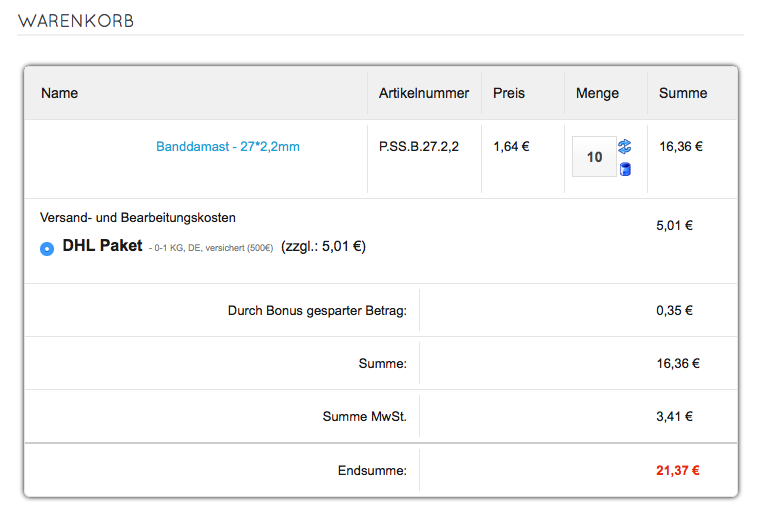The image size is (766, 517).
Task: Click the unit price 1,64 €
Action: [x=511, y=146]
